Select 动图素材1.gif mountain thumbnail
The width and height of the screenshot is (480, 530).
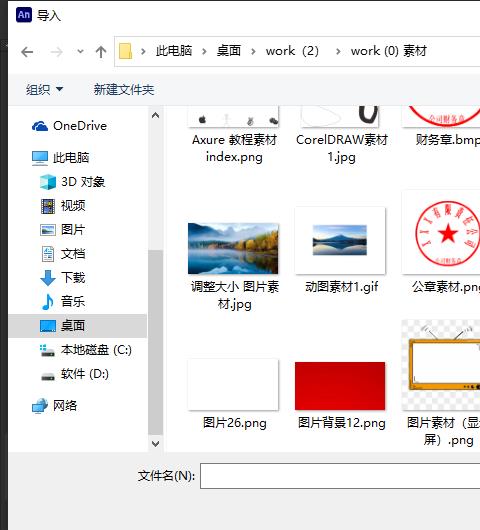pos(340,240)
